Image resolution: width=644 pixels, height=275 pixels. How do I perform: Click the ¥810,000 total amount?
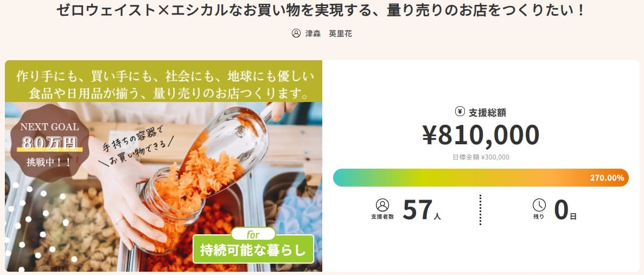481,135
